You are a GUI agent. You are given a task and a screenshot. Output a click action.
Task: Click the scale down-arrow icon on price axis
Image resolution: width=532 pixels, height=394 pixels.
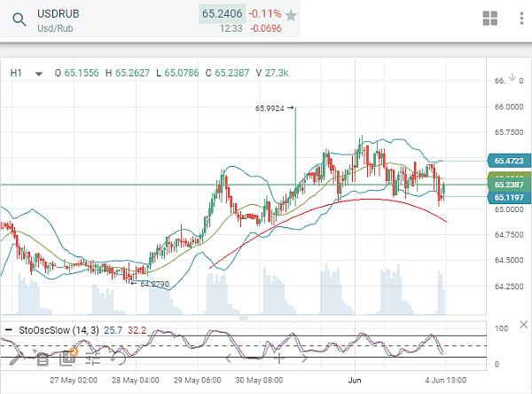[512, 77]
